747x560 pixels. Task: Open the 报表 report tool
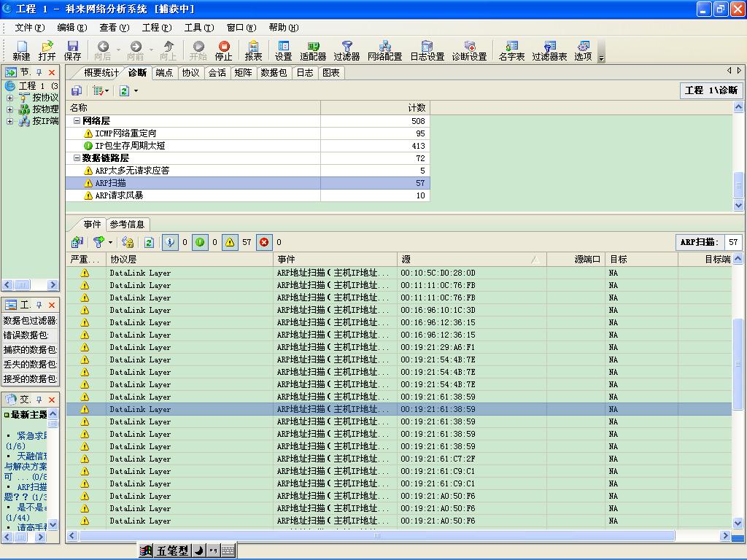click(253, 50)
